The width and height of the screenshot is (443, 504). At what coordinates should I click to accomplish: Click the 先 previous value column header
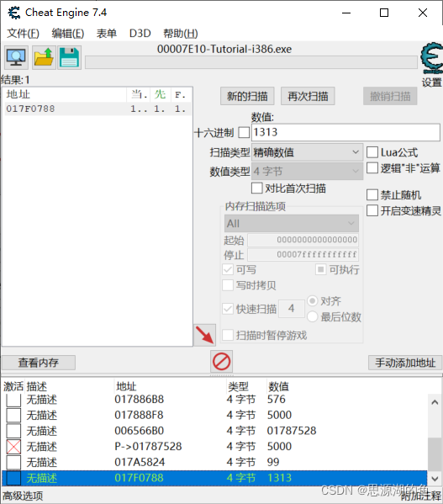pos(160,94)
